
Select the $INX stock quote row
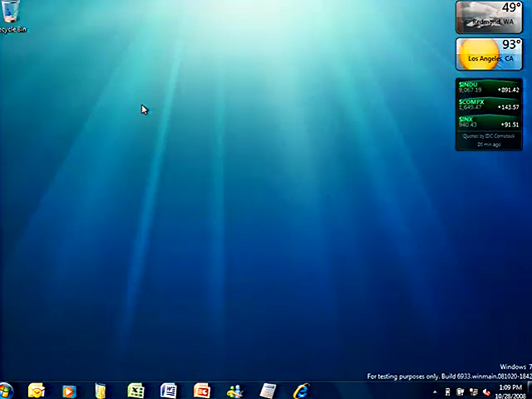click(489, 122)
